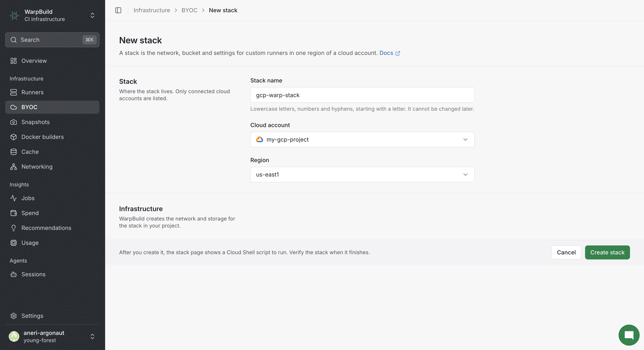Expand the aneri-argonaut user menu
The height and width of the screenshot is (350, 644).
(92, 336)
